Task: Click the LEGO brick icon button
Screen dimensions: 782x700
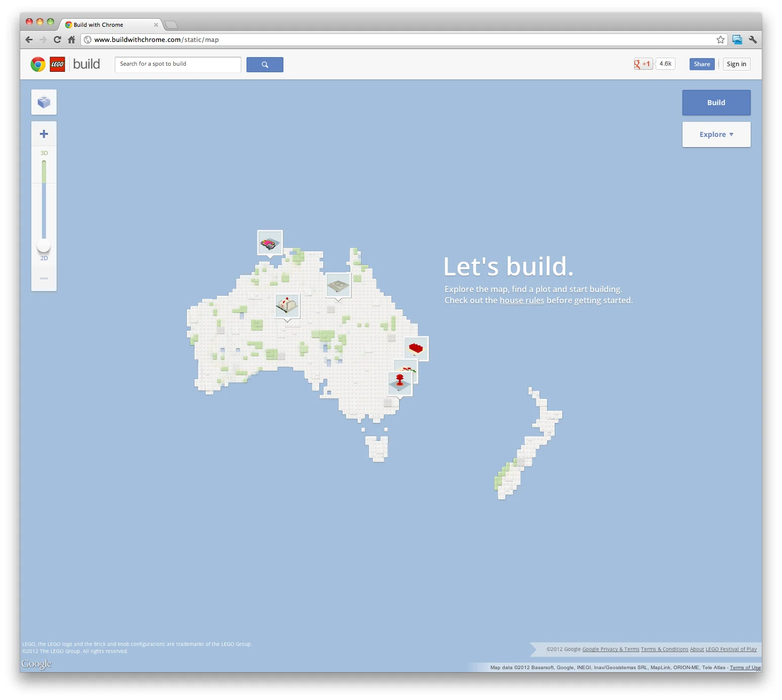Action: click(44, 102)
